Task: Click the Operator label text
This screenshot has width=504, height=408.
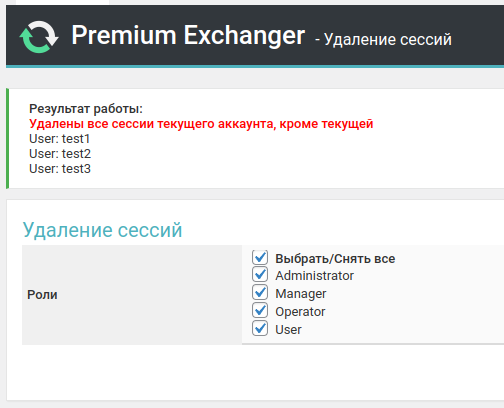Action: 300,312
